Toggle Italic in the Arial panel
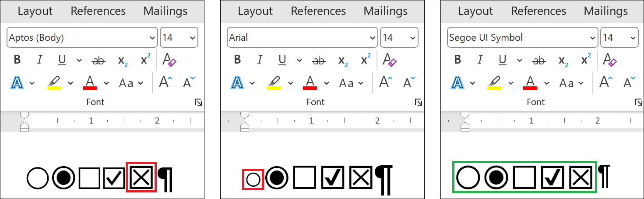Viewport: 644px width, 199px height. pyautogui.click(x=260, y=60)
